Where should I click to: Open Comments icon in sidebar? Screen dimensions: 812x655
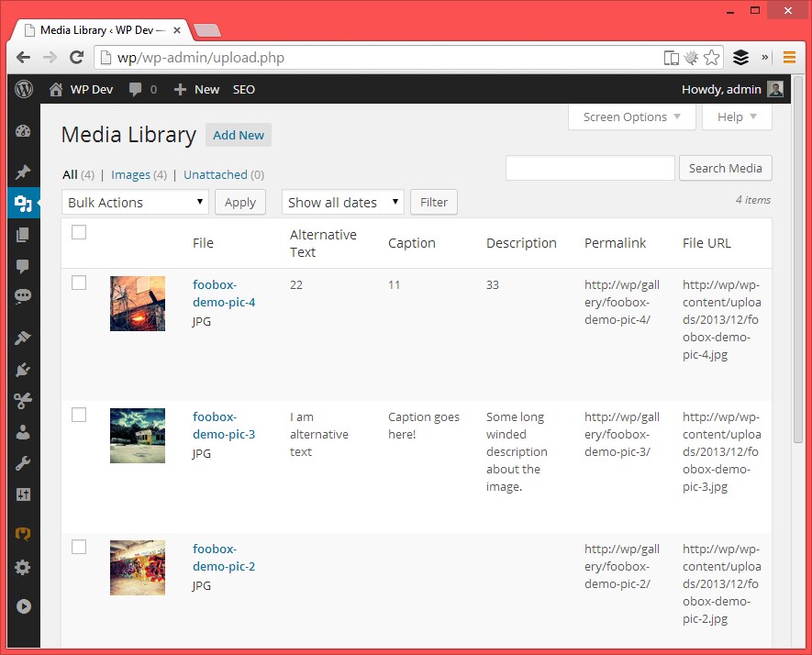click(23, 266)
